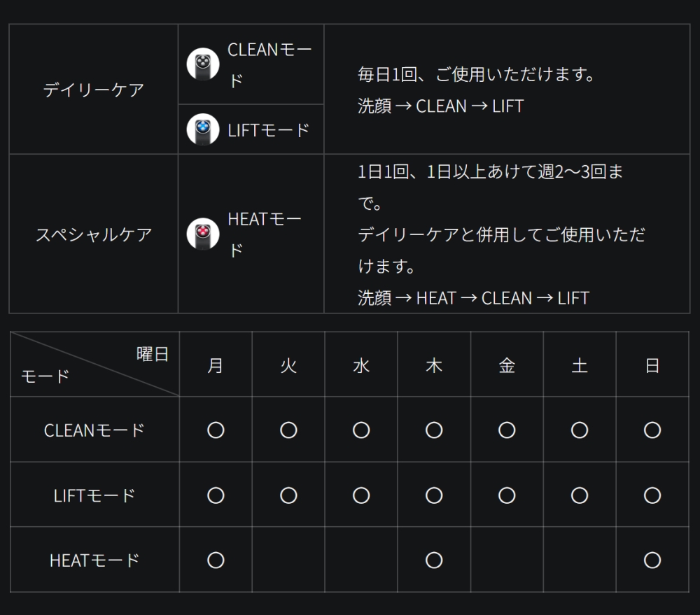Click the 火 column header
700x615 pixels.
click(288, 366)
